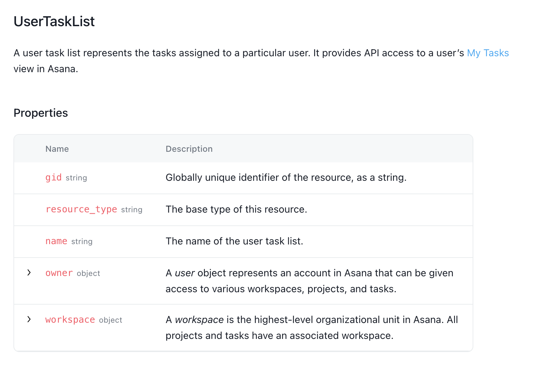Select the resource_type property name

pos(81,209)
